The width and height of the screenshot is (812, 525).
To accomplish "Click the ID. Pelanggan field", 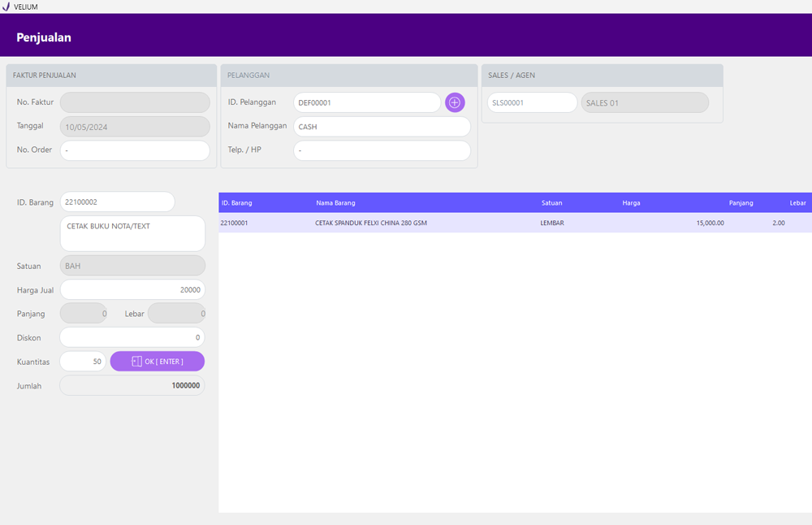I will [x=366, y=102].
